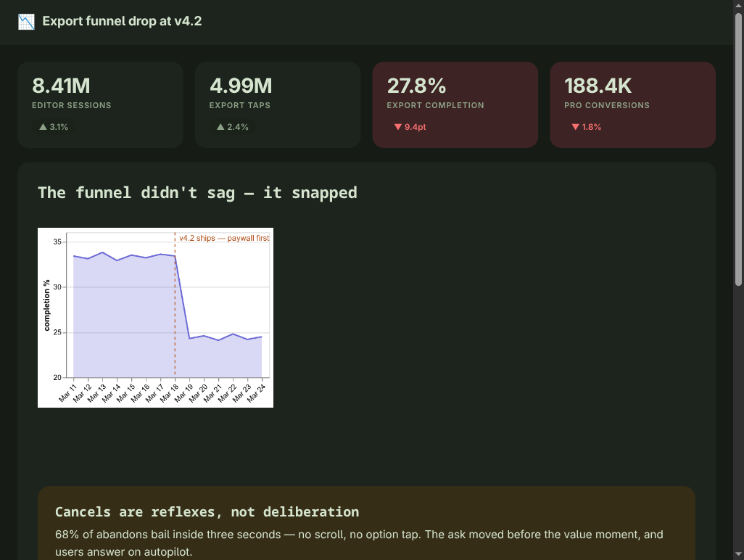Click the Mar 11 axis label
The width and height of the screenshot is (744, 560).
tap(67, 393)
